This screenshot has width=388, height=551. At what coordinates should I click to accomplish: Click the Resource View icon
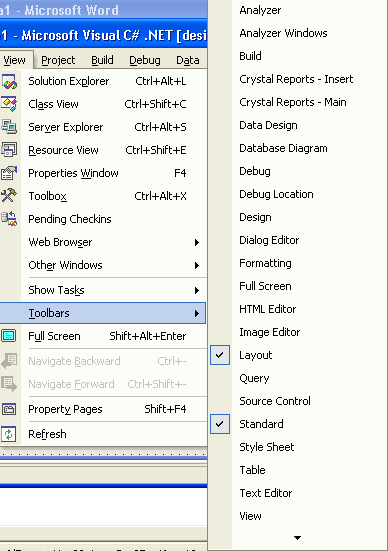(9, 150)
